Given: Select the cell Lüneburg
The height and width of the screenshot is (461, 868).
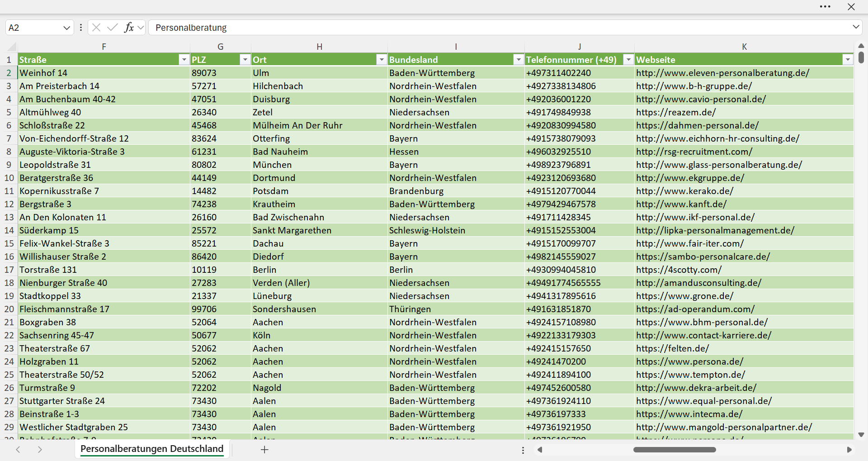Looking at the screenshot, I should [319, 296].
